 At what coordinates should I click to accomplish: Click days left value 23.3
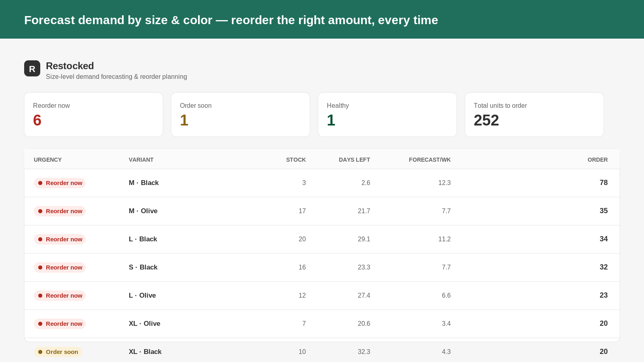point(364,267)
